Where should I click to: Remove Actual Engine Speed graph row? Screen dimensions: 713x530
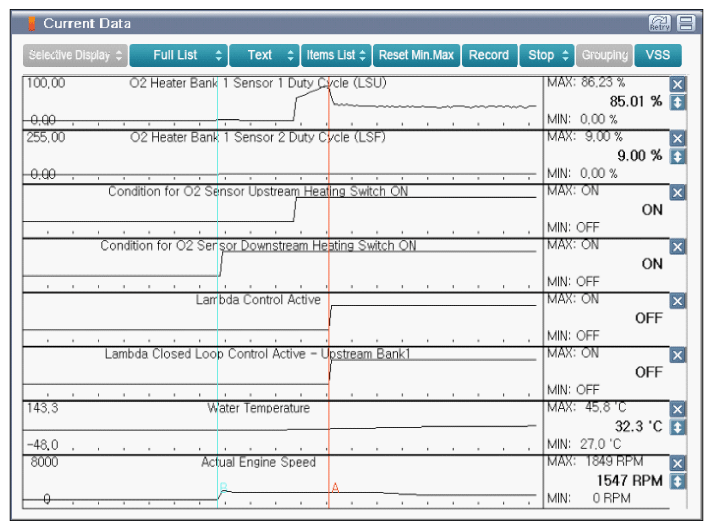(678, 463)
